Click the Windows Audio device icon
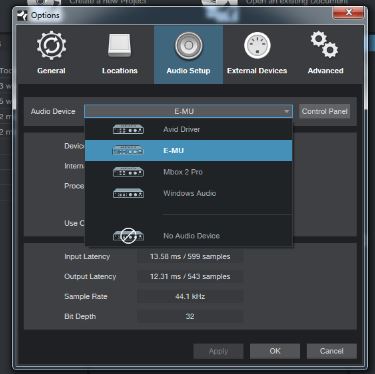Image resolution: width=375 pixels, height=374 pixels. click(128, 193)
